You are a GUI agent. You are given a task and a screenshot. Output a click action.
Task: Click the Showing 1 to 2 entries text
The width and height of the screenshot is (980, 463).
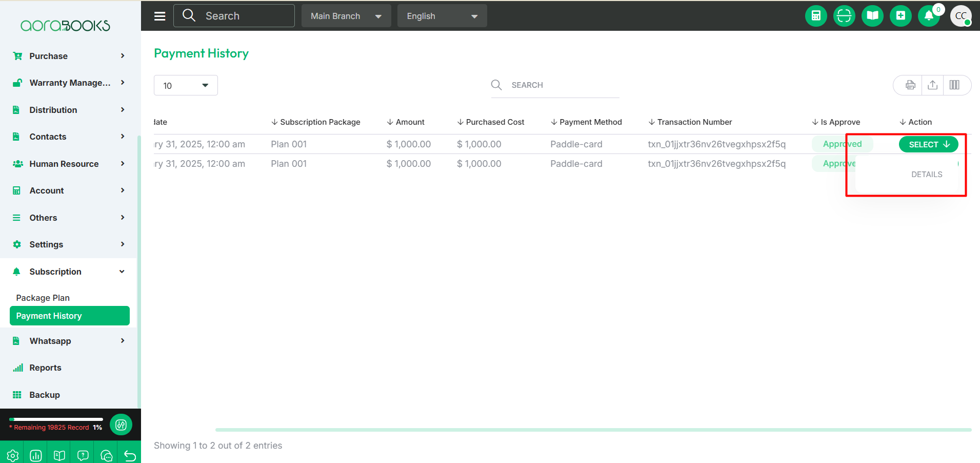tap(218, 446)
